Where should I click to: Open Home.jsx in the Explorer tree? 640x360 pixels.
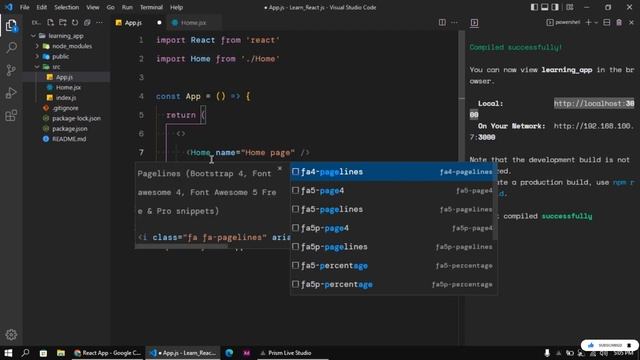coord(68,87)
